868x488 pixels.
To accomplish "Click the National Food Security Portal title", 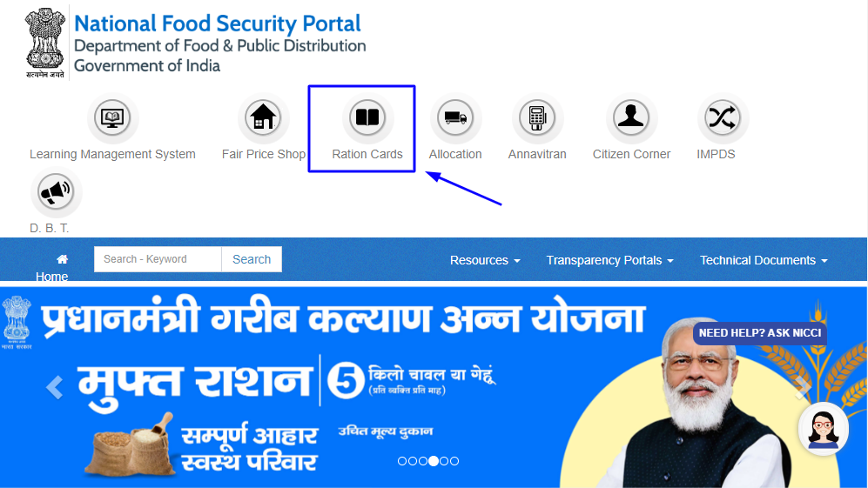I will point(218,23).
